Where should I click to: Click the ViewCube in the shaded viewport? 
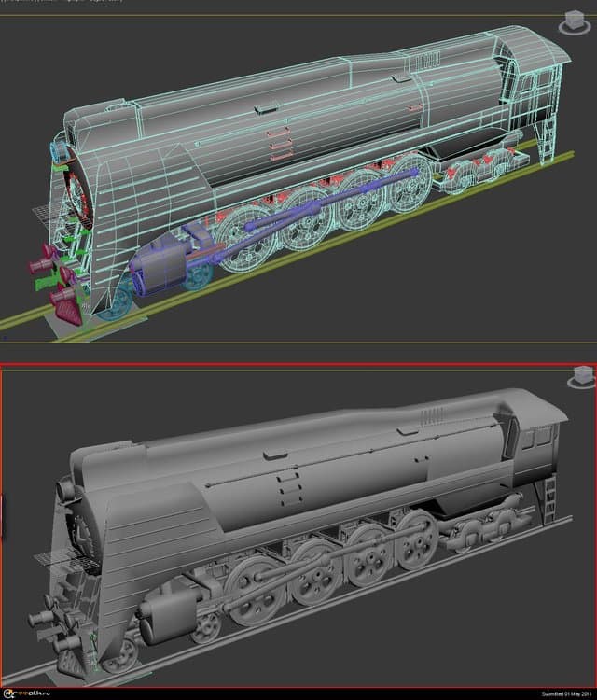tap(581, 377)
